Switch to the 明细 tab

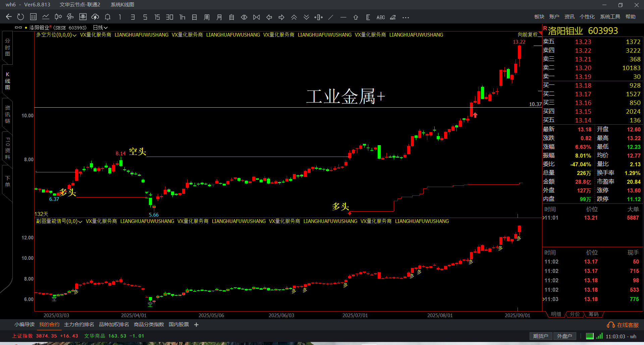[556, 314]
